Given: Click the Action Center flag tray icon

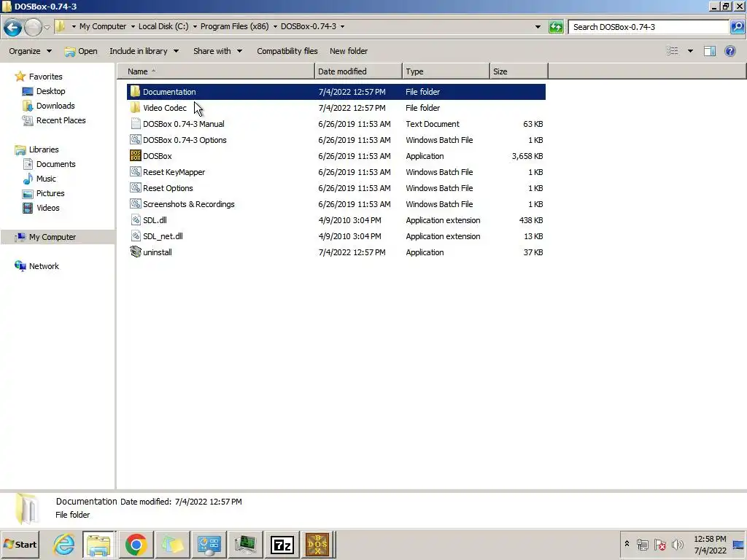Looking at the screenshot, I should tap(659, 544).
